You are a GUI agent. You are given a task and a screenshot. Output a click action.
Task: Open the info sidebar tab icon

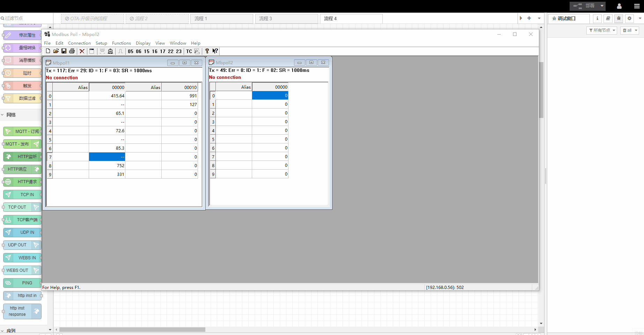click(x=597, y=18)
